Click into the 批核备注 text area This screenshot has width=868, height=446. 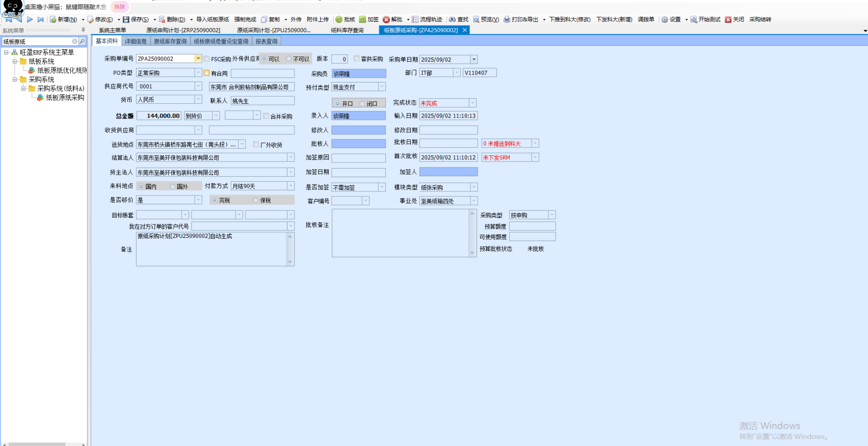pyautogui.click(x=401, y=233)
